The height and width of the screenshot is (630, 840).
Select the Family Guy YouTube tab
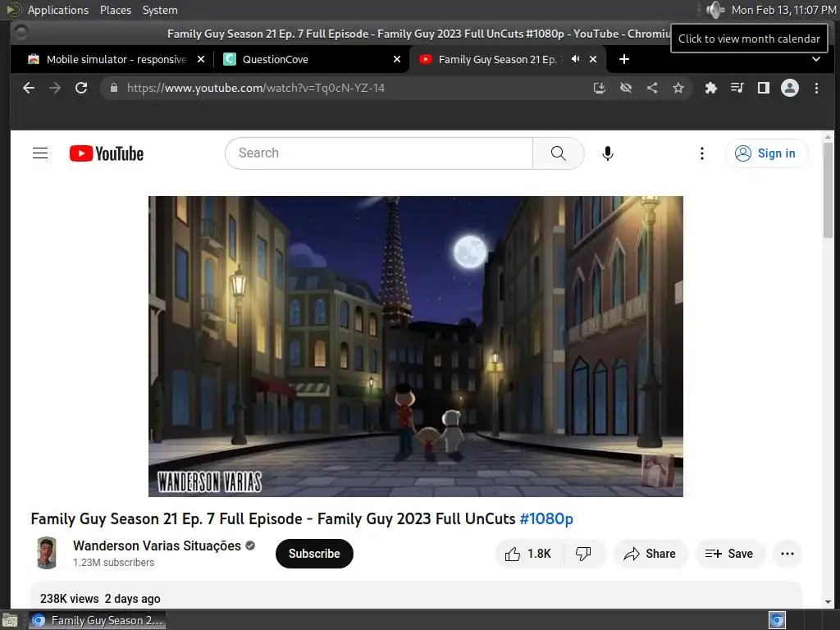(x=498, y=59)
